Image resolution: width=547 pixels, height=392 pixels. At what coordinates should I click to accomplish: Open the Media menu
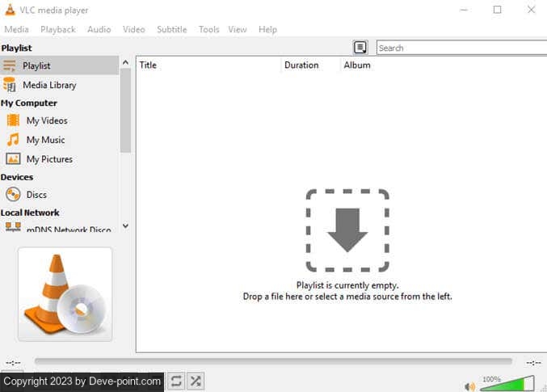(16, 29)
